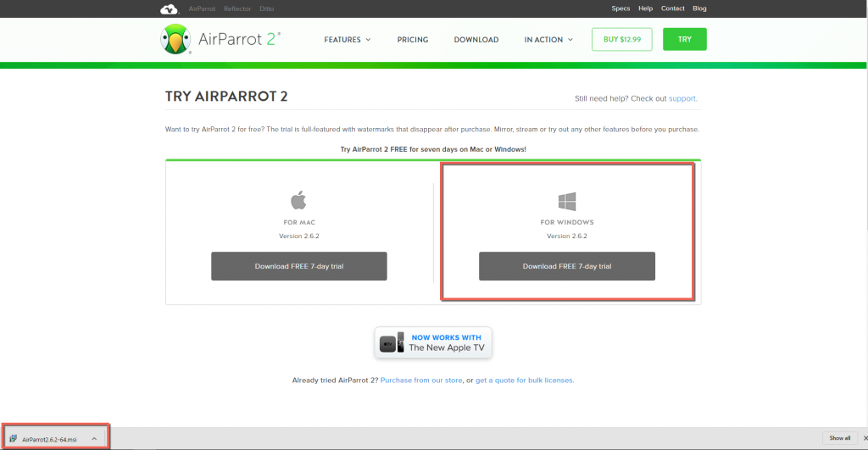
Task: Open the Specs link in top bar
Action: 620,8
